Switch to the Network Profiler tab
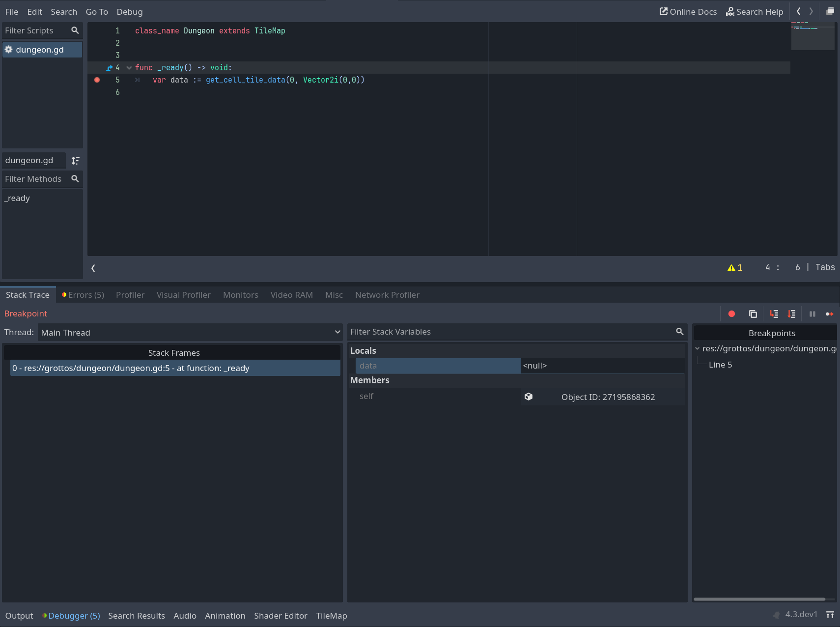This screenshot has width=840, height=627. pyautogui.click(x=387, y=294)
